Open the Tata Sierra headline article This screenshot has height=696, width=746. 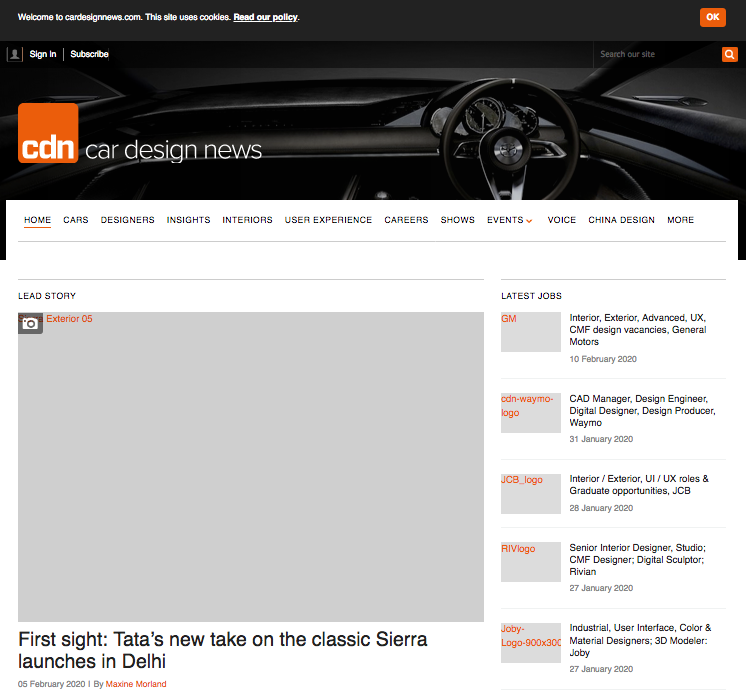(x=223, y=650)
